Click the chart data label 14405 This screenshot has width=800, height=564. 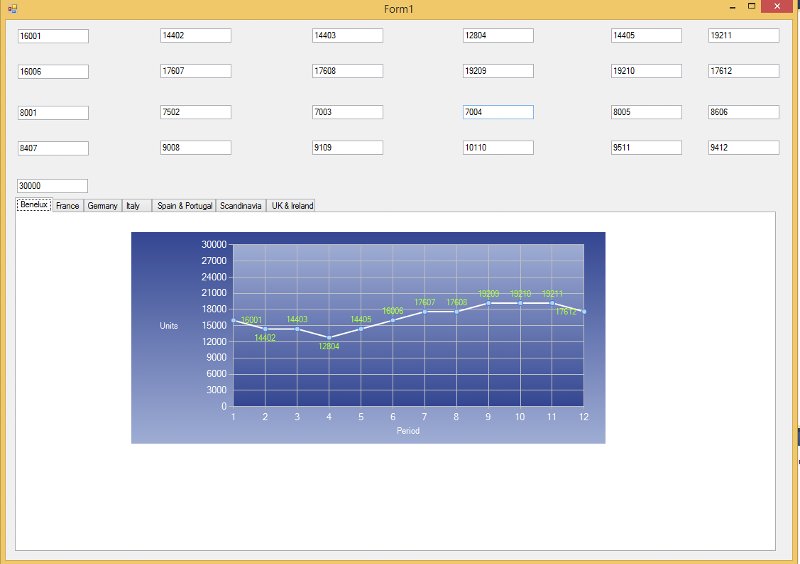[x=361, y=320]
